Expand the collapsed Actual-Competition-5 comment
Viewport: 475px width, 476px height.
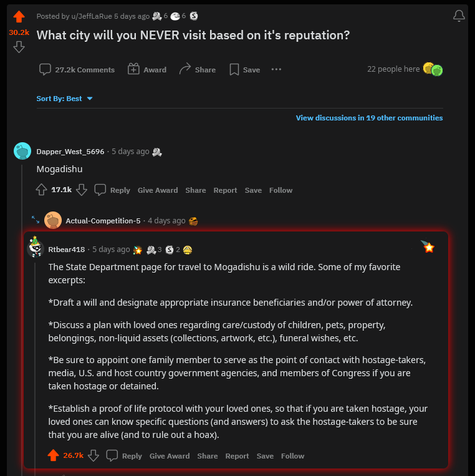click(x=36, y=220)
